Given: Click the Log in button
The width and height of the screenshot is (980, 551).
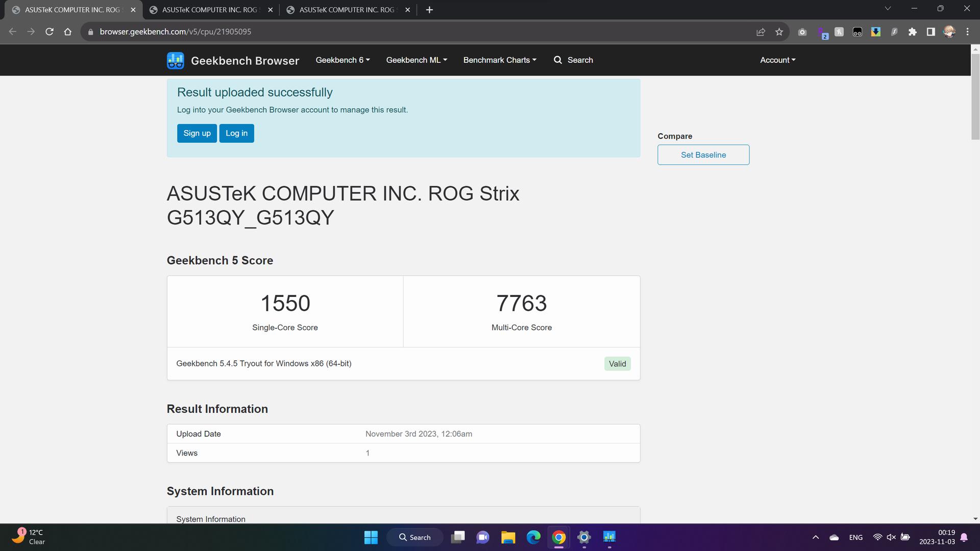Looking at the screenshot, I should [236, 133].
